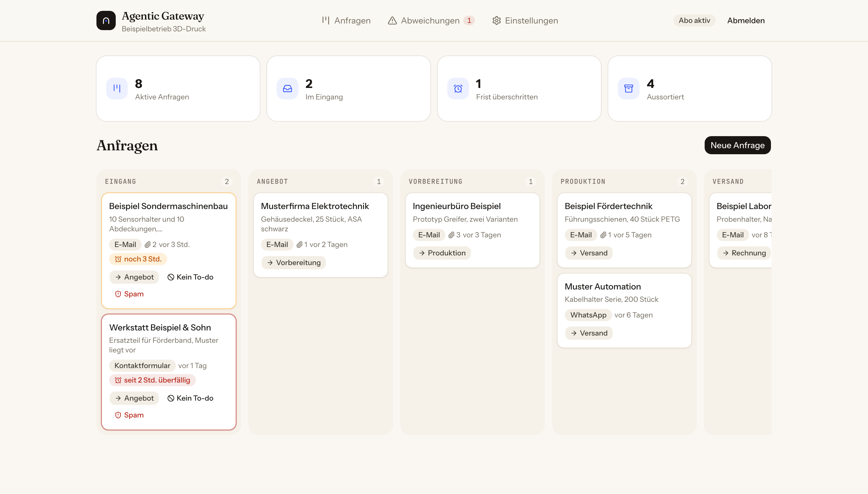Click the Agentic Gateway logo icon
868x494 pixels.
[106, 20]
